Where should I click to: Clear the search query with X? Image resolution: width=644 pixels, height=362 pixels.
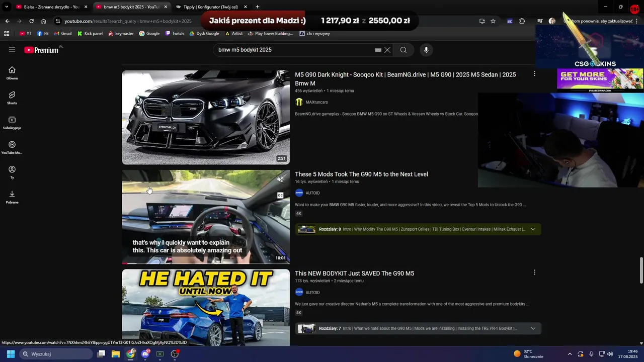387,50
